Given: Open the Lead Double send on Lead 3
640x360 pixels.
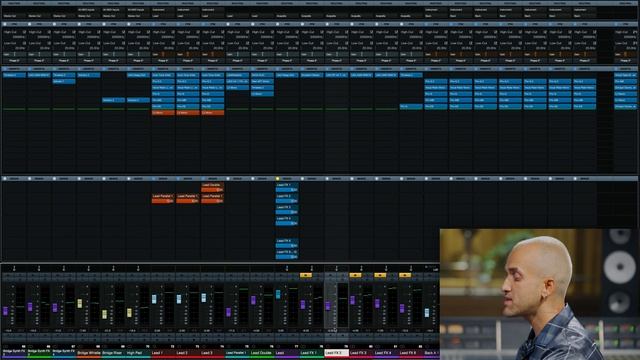Looking at the screenshot, I should coord(213,187).
